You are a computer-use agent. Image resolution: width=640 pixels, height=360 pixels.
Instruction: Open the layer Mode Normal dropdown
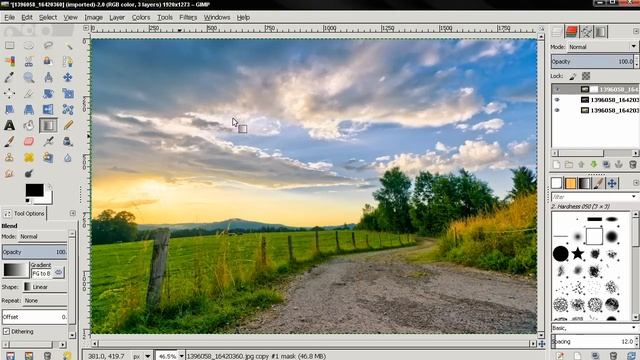point(602,47)
